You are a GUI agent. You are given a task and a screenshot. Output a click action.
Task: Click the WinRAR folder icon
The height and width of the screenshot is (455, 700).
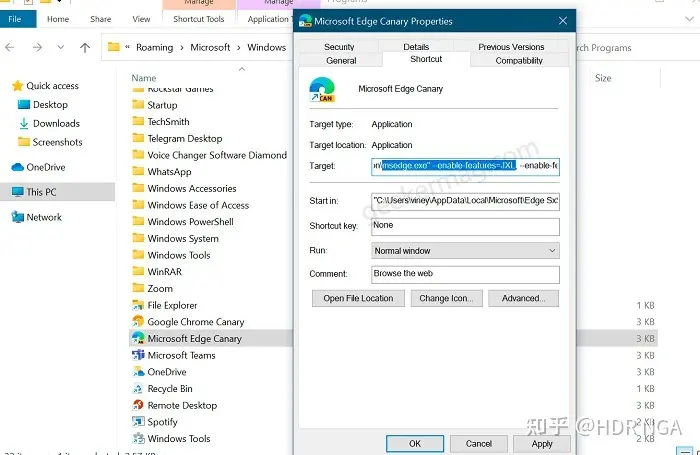click(138, 271)
